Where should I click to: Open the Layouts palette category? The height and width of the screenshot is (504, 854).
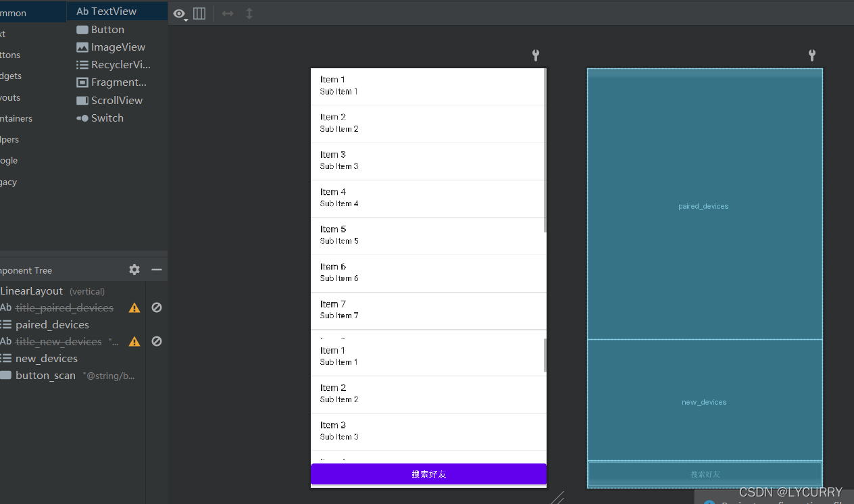(33, 97)
